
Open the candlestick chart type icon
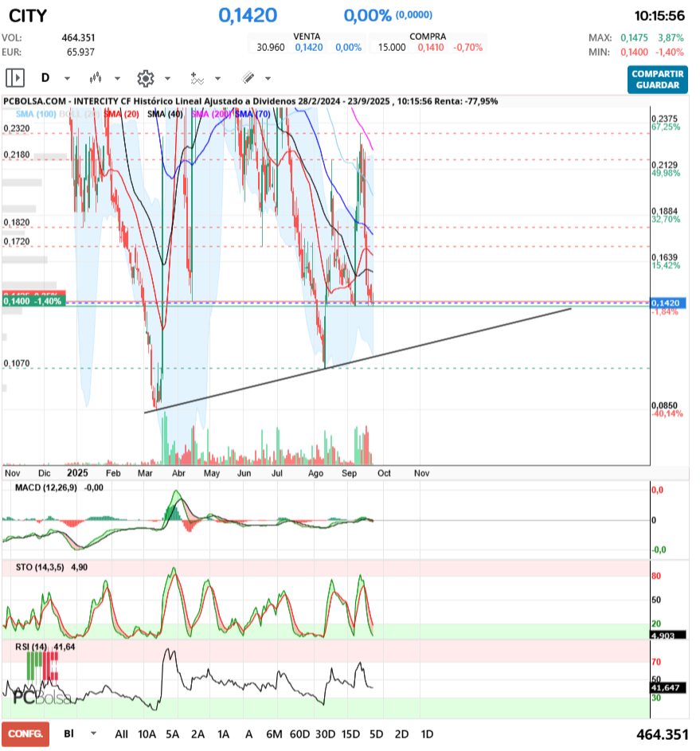96,77
